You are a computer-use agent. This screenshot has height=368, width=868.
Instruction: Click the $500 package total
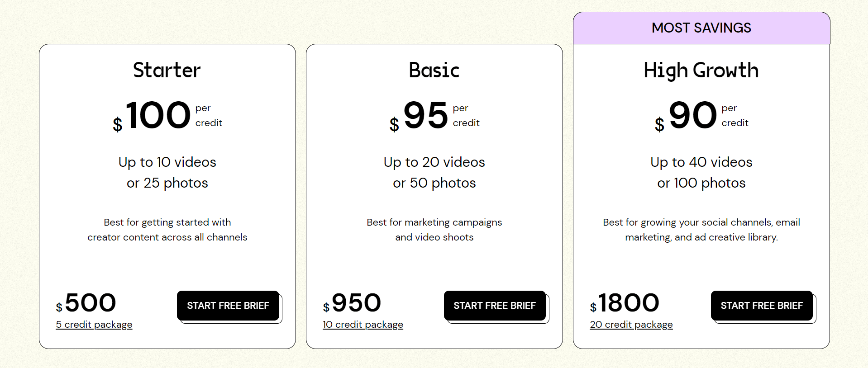[x=86, y=303]
